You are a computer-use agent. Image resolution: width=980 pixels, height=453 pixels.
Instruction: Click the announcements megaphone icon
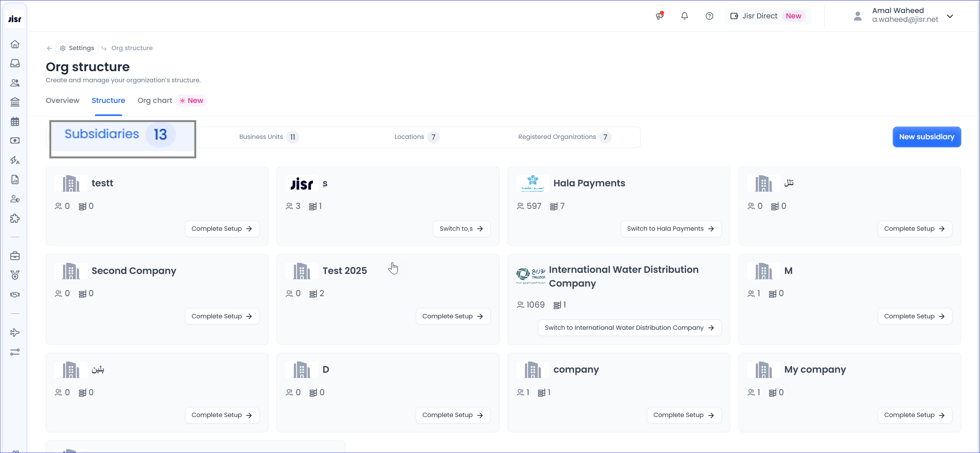[x=659, y=16]
